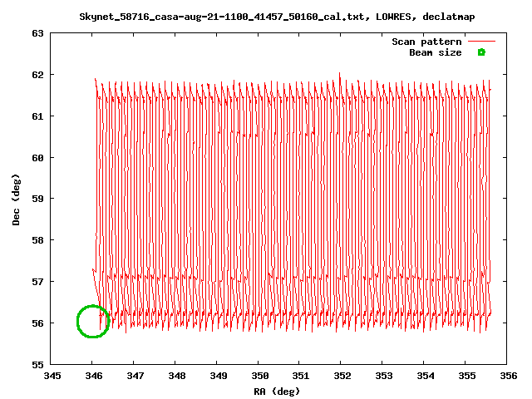Screen dimensions: 532x399
Task: Click the green Beam size legend marker
Action: point(480,52)
